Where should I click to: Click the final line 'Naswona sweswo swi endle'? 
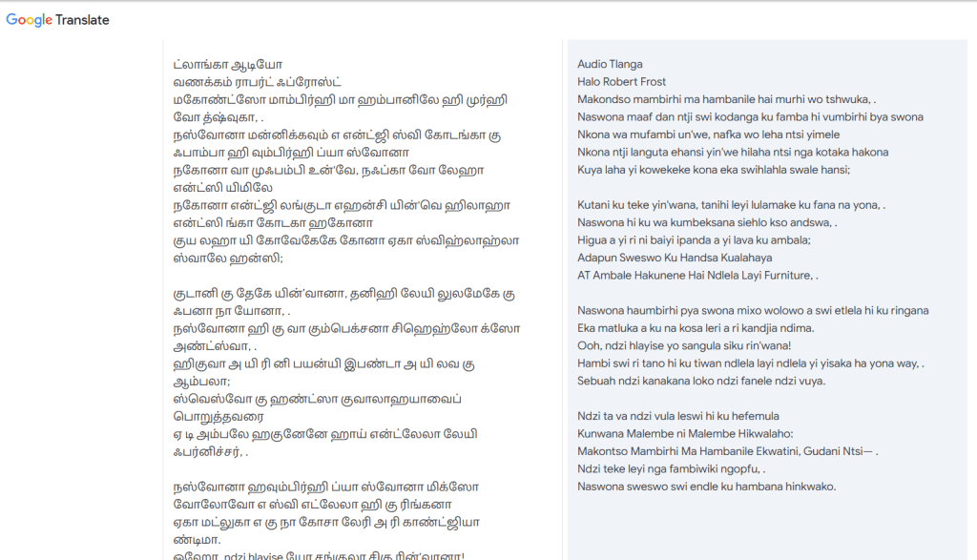[x=706, y=487]
